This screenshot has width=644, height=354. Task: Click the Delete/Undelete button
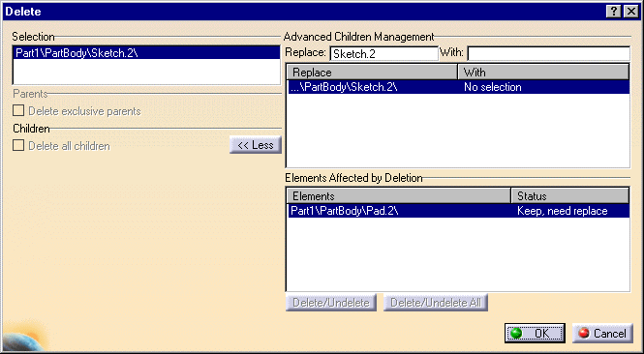pyautogui.click(x=331, y=303)
